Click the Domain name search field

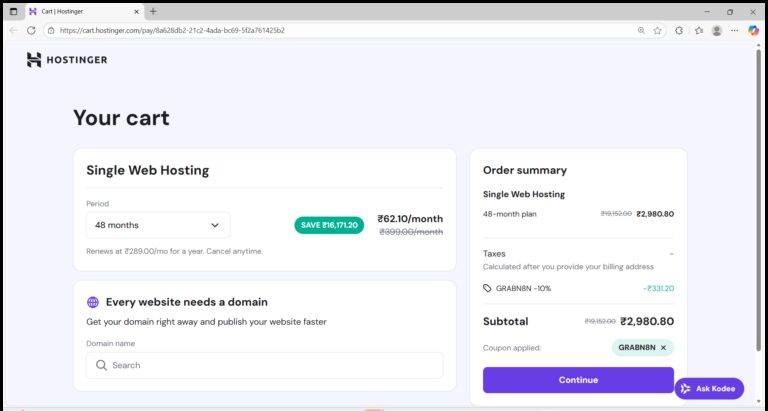coord(265,365)
